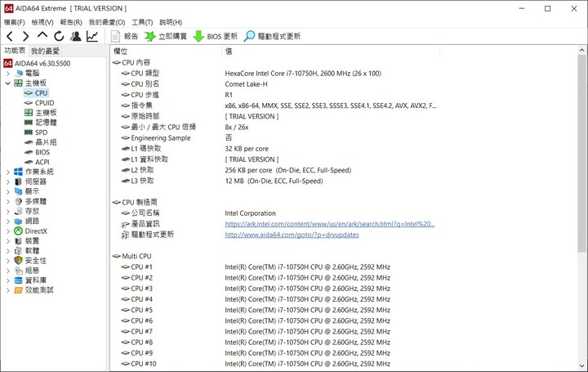This screenshot has height=372, width=588.
Task: Open the aida64.com driver updates link
Action: [x=292, y=235]
